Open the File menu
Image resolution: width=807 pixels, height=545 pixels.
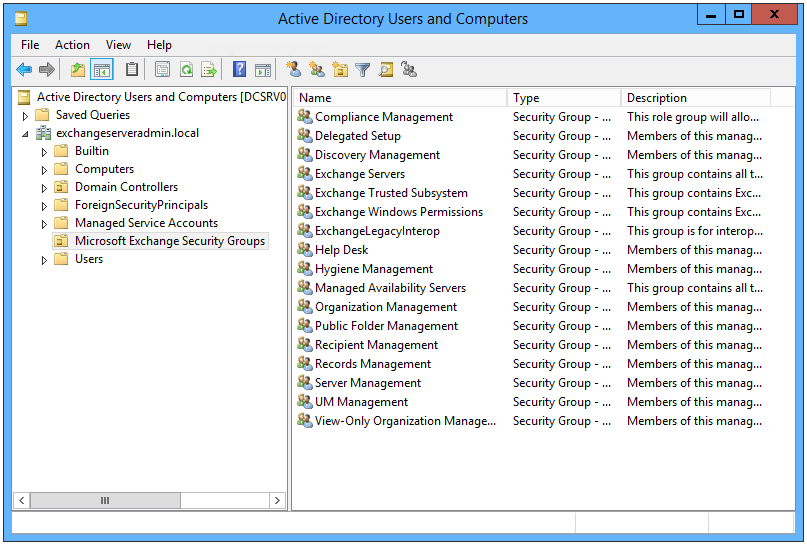coord(30,45)
